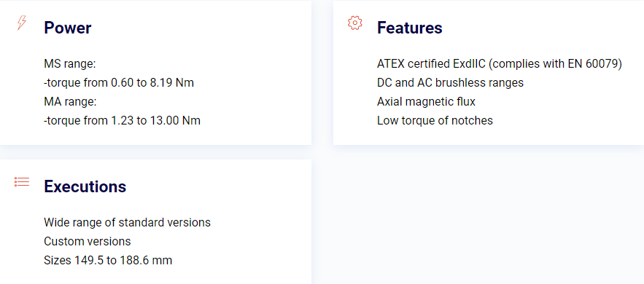This screenshot has width=644, height=284.
Task: Select the Features heading
Action: click(x=409, y=28)
